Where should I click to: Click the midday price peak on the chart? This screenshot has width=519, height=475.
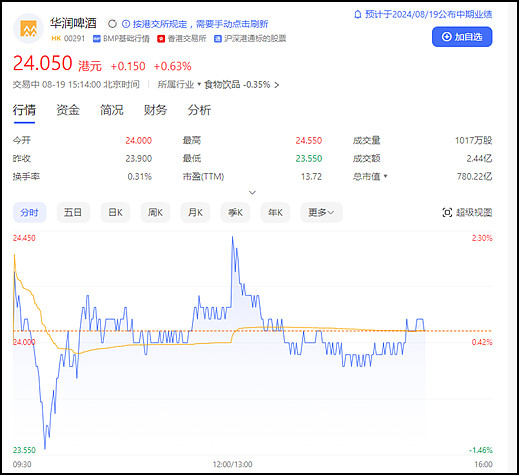(x=232, y=237)
